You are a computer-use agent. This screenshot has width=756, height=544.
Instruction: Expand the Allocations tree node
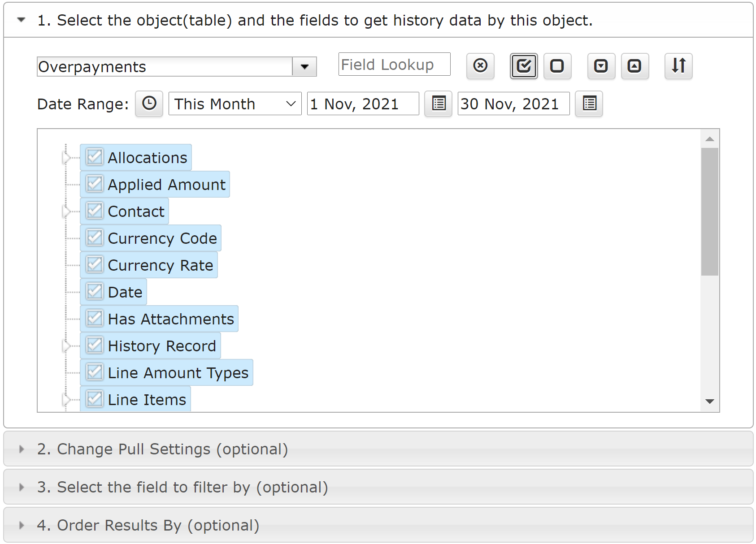67,158
